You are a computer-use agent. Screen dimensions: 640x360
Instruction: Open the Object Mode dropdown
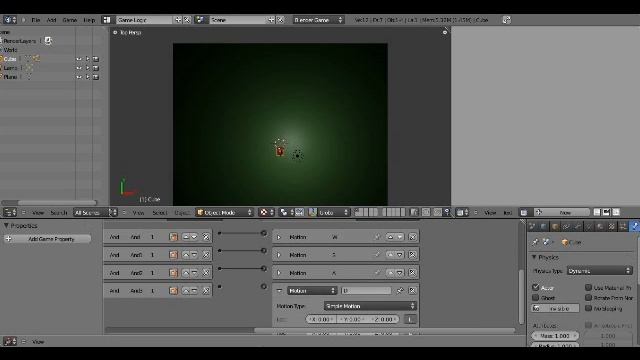pyautogui.click(x=224, y=212)
